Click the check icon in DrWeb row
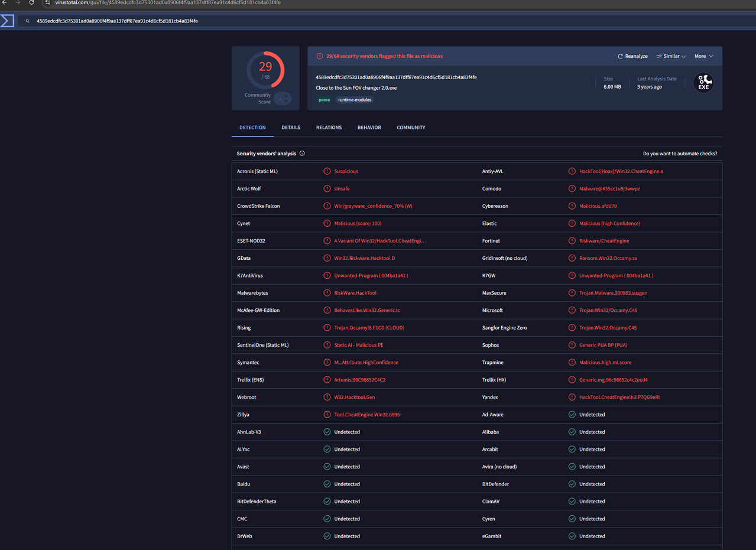Screen dimensions: 756x550 click(327, 536)
